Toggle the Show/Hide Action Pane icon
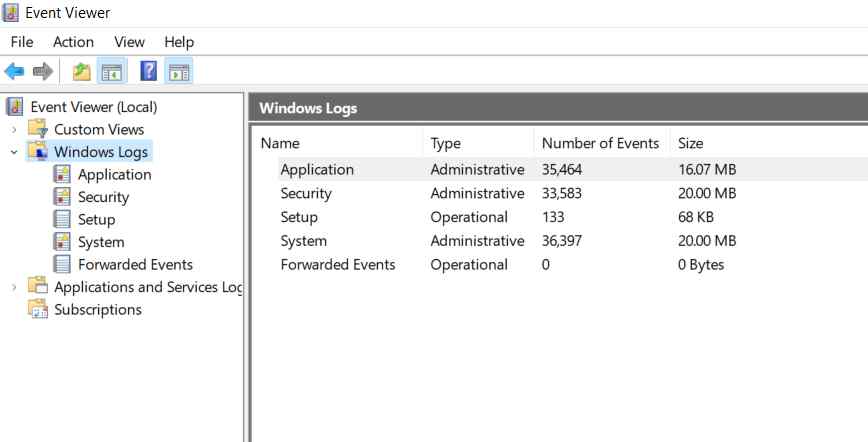The height and width of the screenshot is (442, 868). tap(179, 71)
